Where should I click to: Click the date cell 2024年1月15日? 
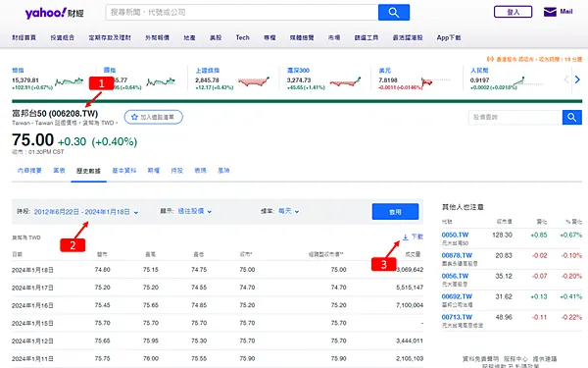(x=32, y=323)
